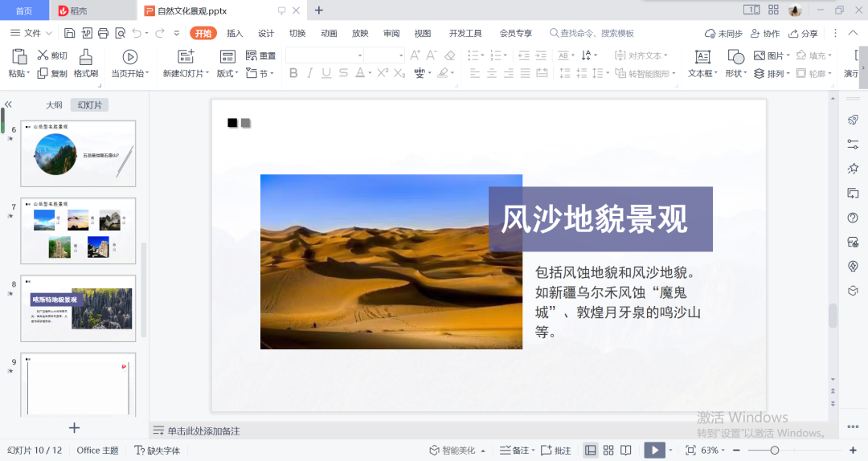Click the Share (分享) button

(x=803, y=34)
